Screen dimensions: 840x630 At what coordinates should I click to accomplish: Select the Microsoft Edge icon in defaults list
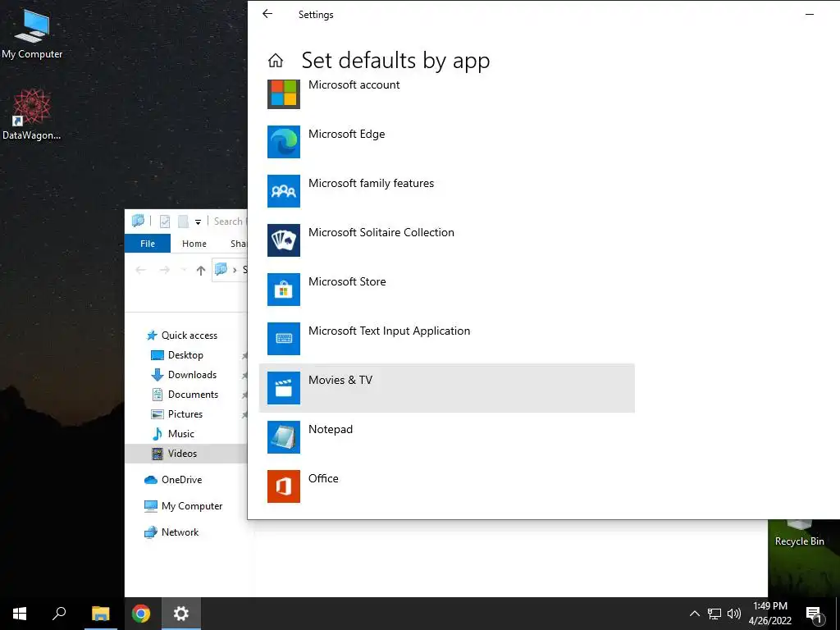(283, 142)
